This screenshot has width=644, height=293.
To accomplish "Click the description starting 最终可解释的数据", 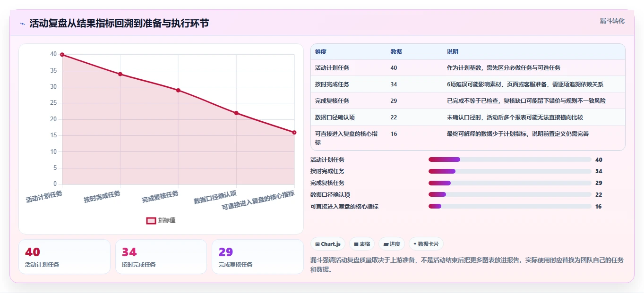I will (518, 134).
